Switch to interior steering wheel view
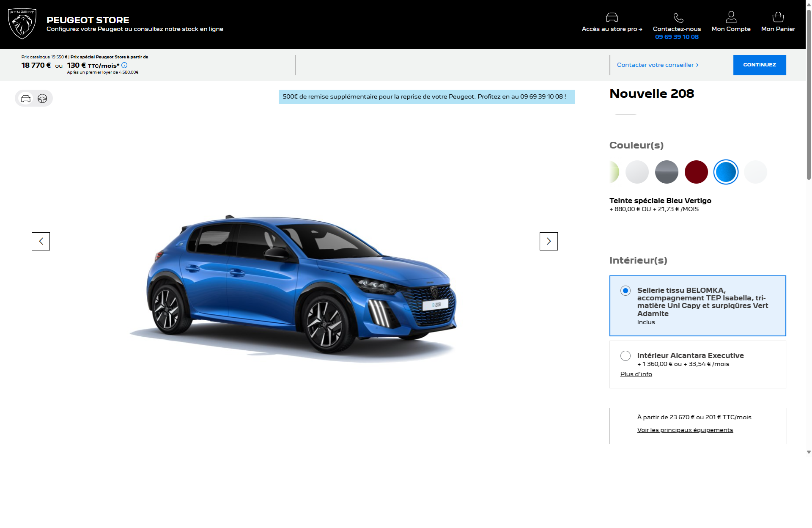Viewport: 812px width, 528px height. click(42, 99)
